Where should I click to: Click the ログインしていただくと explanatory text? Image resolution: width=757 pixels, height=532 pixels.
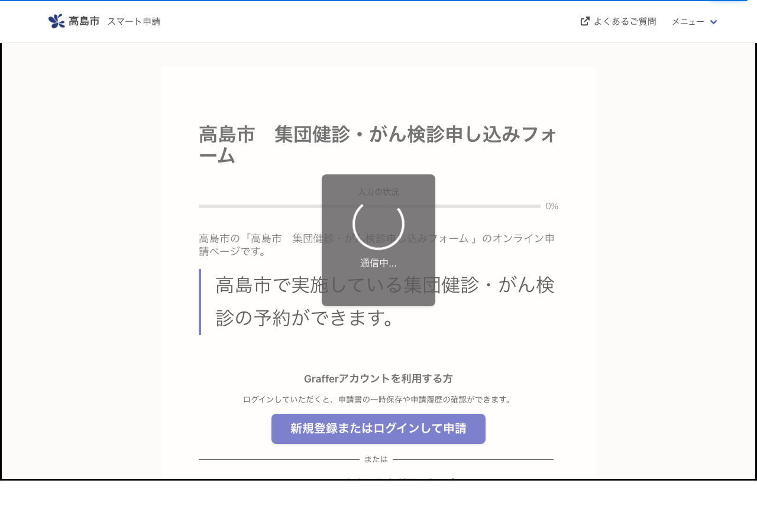(378, 400)
